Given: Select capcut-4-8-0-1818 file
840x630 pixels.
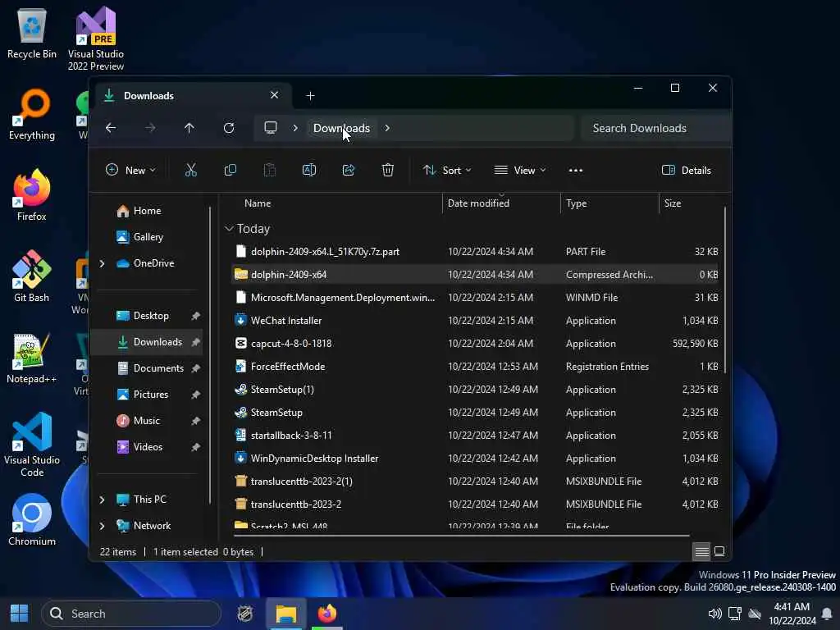Looking at the screenshot, I should (x=475, y=344).
